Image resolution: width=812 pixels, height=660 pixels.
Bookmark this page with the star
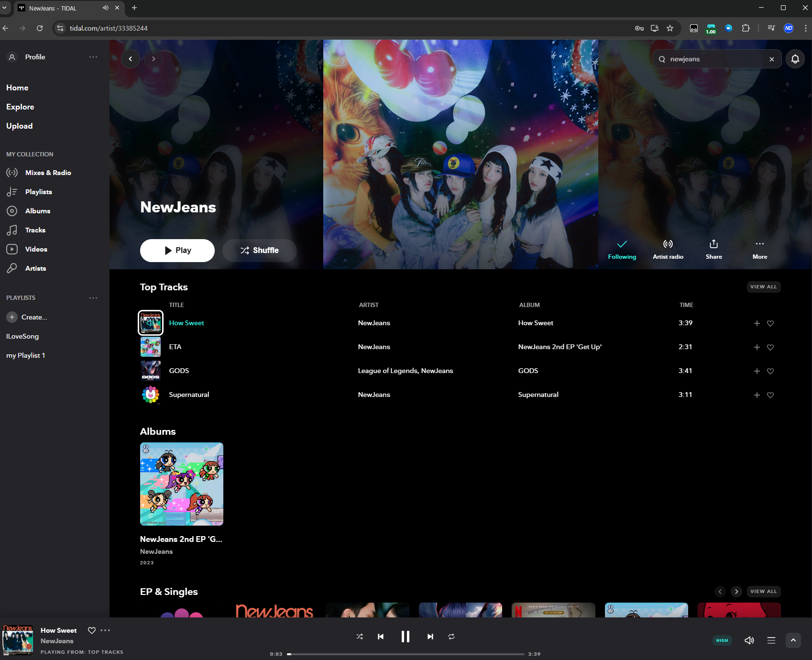670,28
